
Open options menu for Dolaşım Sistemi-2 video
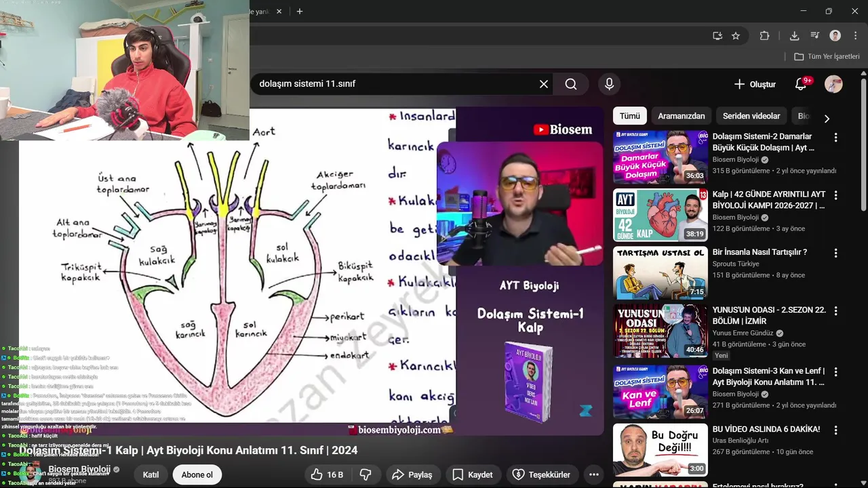coord(835,138)
